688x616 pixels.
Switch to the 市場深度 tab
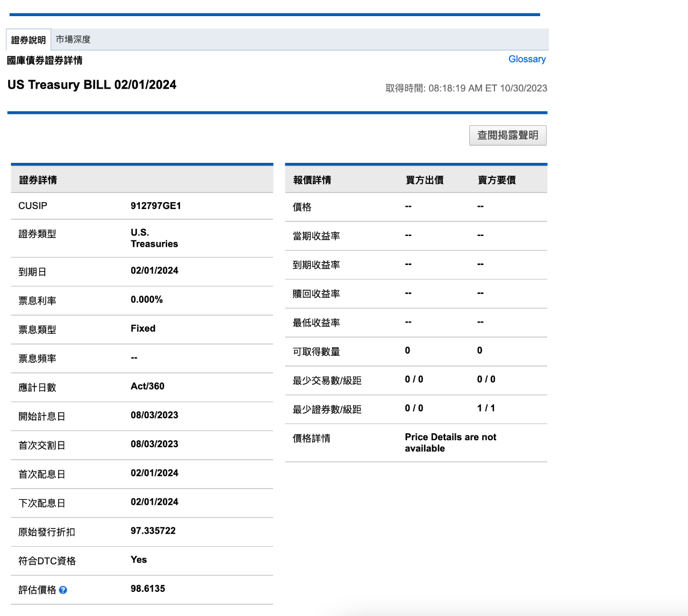point(73,39)
